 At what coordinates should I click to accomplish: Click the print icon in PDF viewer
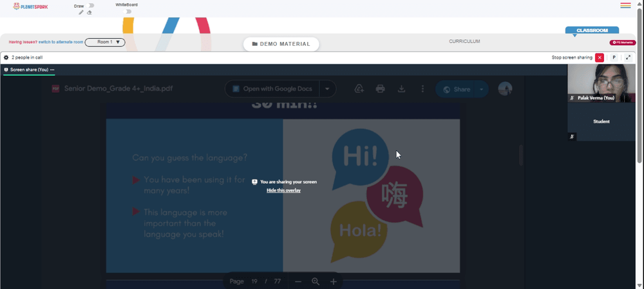[x=381, y=89]
